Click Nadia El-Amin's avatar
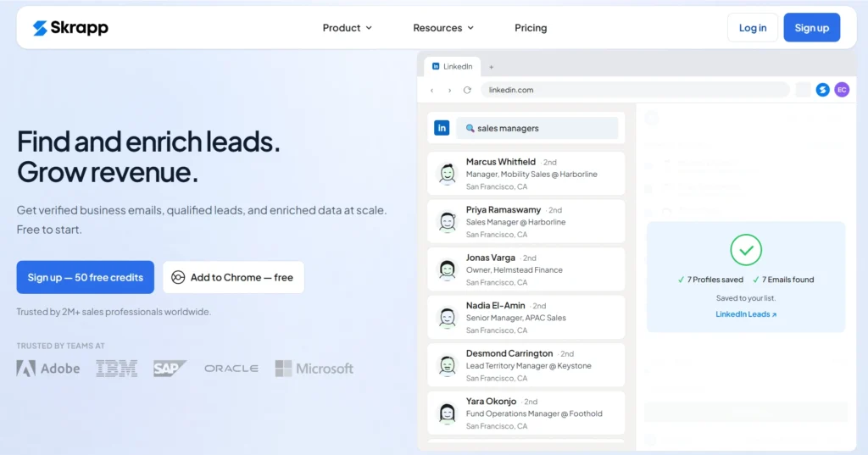The image size is (868, 455). tap(448, 318)
